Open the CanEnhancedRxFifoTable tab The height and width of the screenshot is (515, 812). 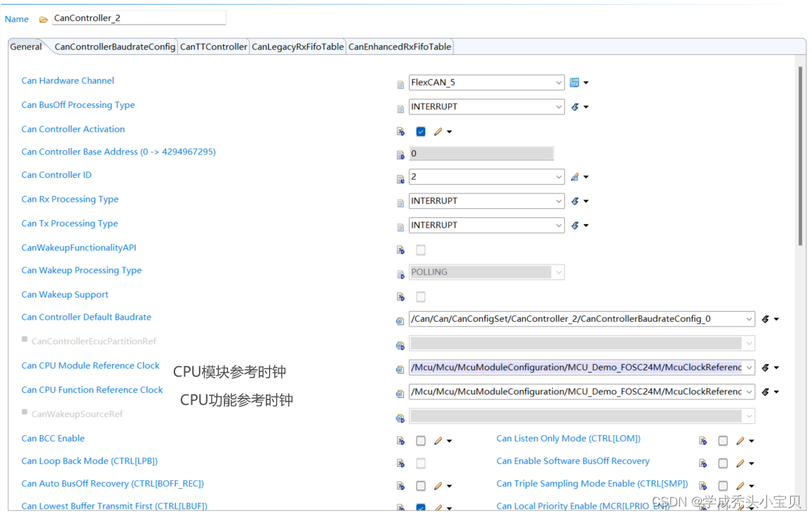(x=400, y=47)
